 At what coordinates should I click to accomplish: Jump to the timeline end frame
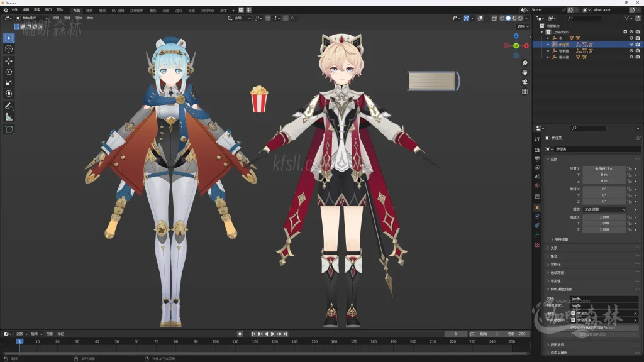286,334
